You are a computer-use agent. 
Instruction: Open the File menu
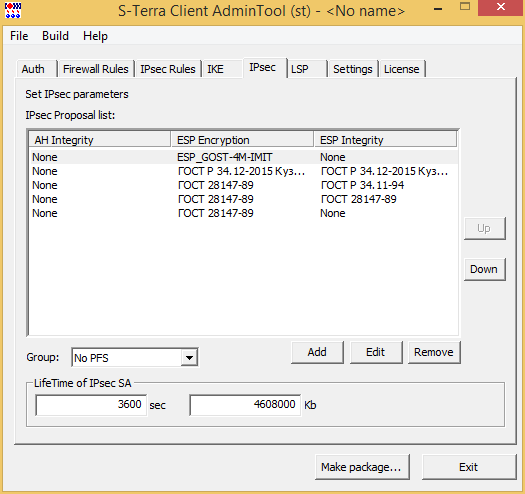(x=19, y=36)
